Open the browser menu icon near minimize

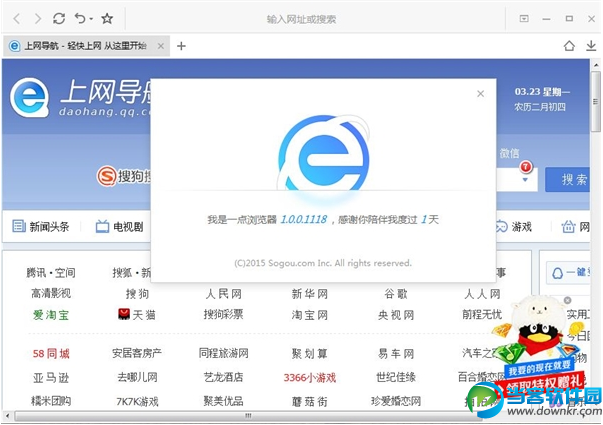(524, 18)
